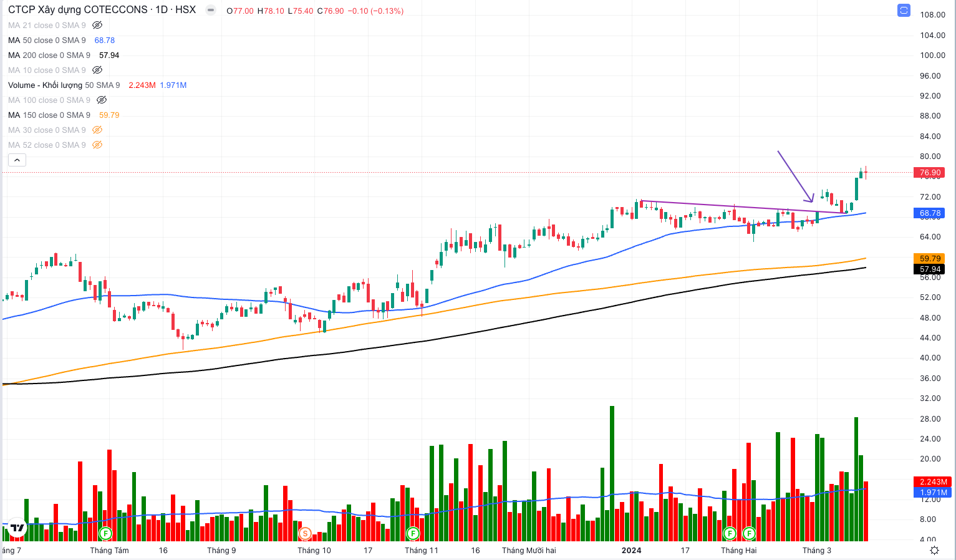
Task: Click the 96.00 price scale label
Action: click(x=930, y=76)
